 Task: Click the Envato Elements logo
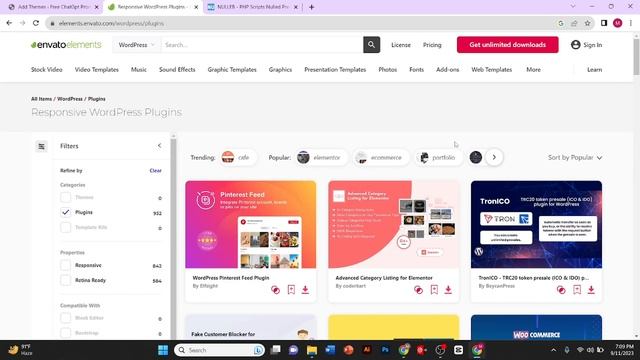(66, 45)
